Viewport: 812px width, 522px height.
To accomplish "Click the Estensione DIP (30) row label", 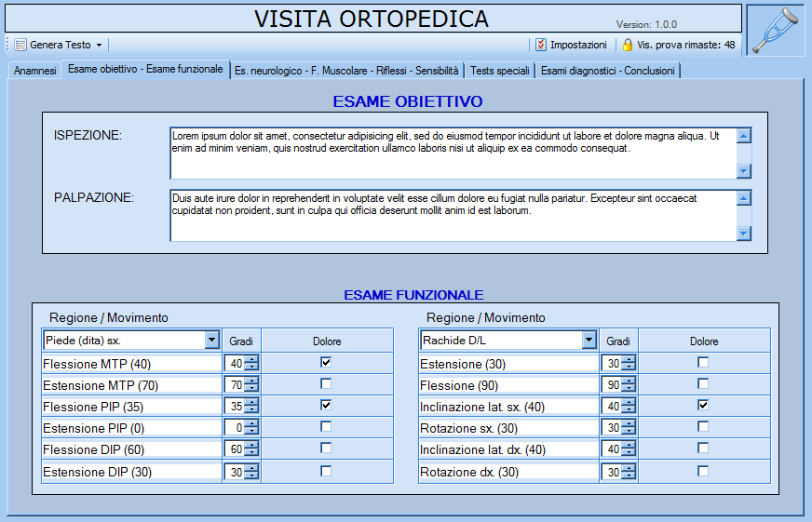I will [98, 472].
